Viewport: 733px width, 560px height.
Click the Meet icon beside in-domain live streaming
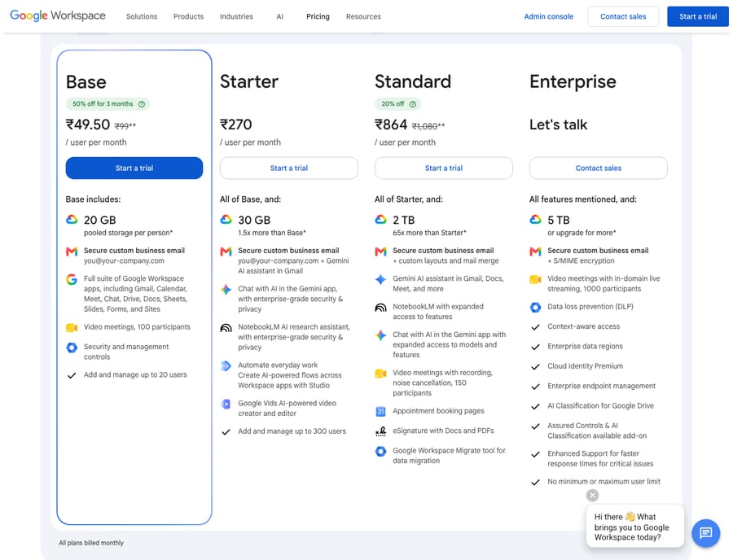(x=535, y=279)
